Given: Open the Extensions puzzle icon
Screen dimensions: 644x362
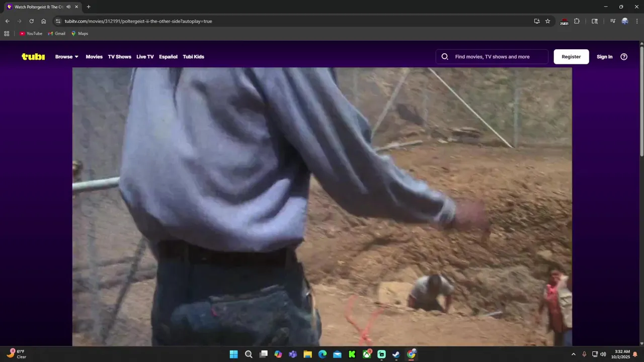Looking at the screenshot, I should point(577,21).
